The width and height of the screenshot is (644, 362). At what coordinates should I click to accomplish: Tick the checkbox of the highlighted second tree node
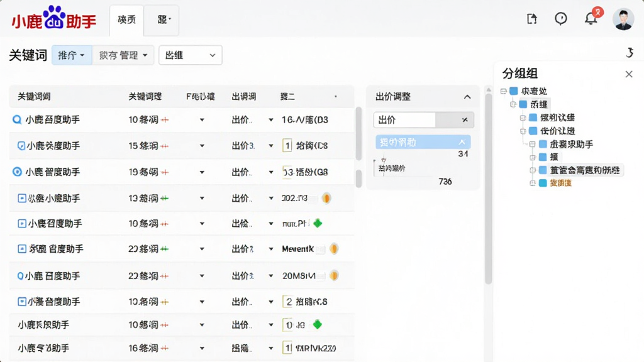(x=523, y=104)
